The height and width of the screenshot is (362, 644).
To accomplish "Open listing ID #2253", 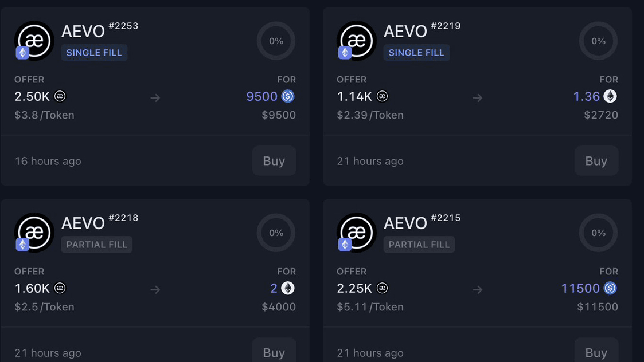I will (124, 26).
